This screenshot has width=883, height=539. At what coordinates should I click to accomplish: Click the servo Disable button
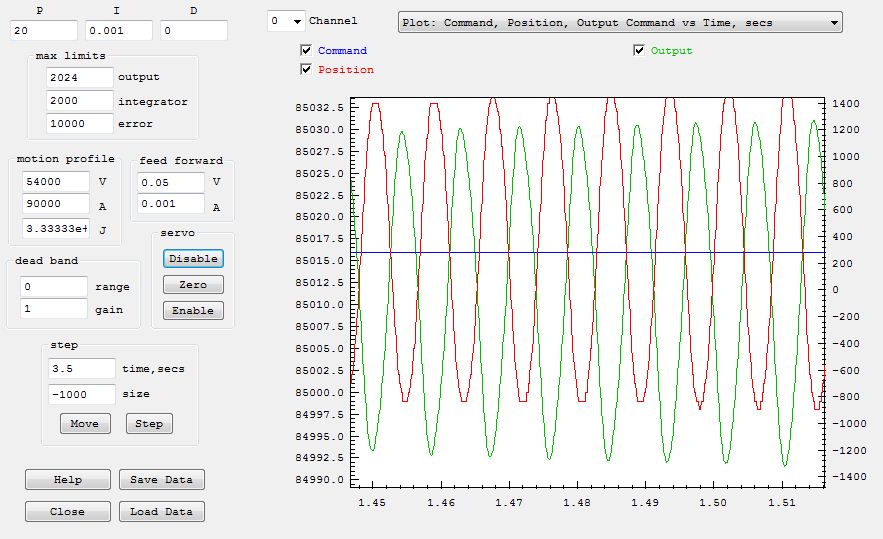193,258
